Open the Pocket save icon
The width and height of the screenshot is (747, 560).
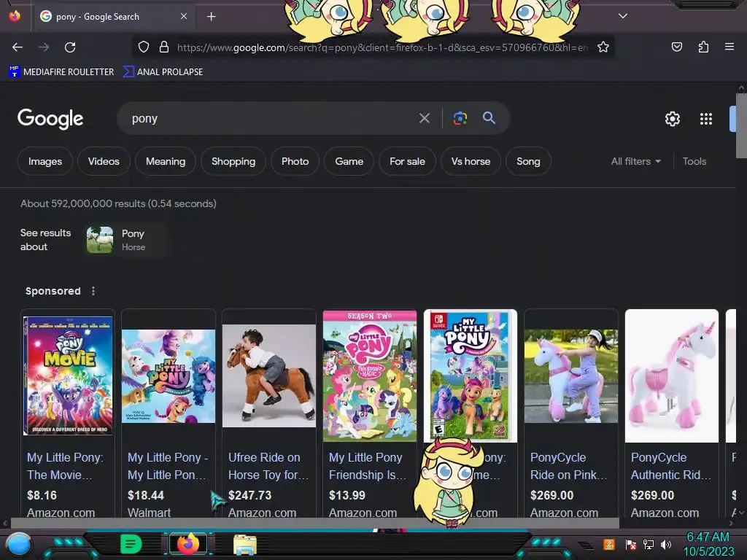point(676,47)
